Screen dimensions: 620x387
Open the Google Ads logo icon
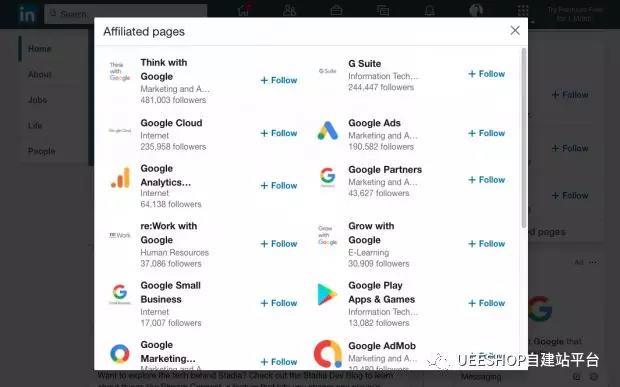pyautogui.click(x=328, y=130)
